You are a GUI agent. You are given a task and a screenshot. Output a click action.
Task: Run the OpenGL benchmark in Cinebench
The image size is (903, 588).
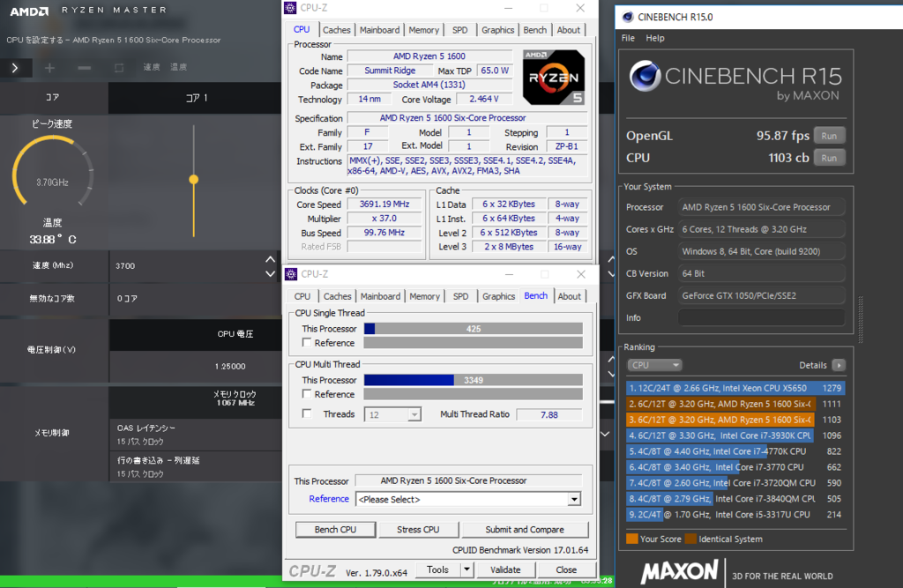click(x=829, y=136)
